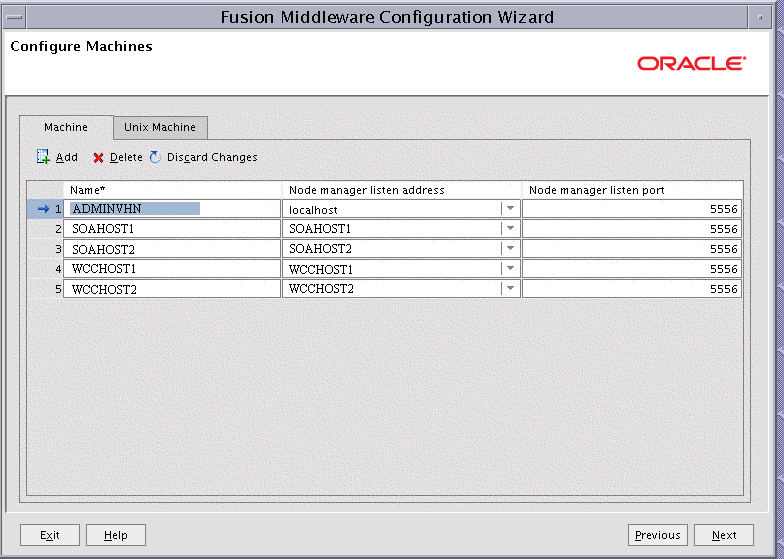The width and height of the screenshot is (784, 559).
Task: Click the title bar right corner button
Action: [x=760, y=18]
